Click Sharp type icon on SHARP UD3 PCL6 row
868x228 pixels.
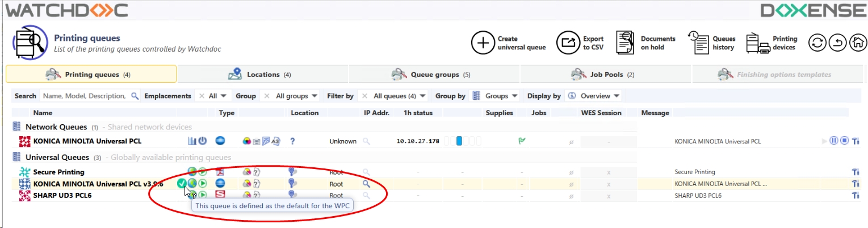pyautogui.click(x=221, y=195)
